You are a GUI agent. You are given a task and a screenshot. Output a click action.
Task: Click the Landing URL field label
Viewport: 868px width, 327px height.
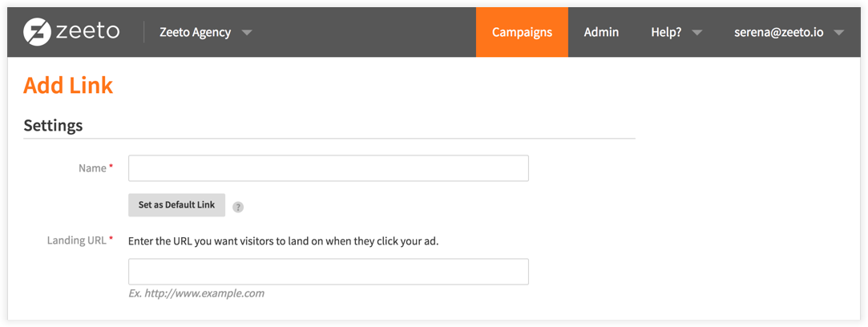(x=75, y=240)
